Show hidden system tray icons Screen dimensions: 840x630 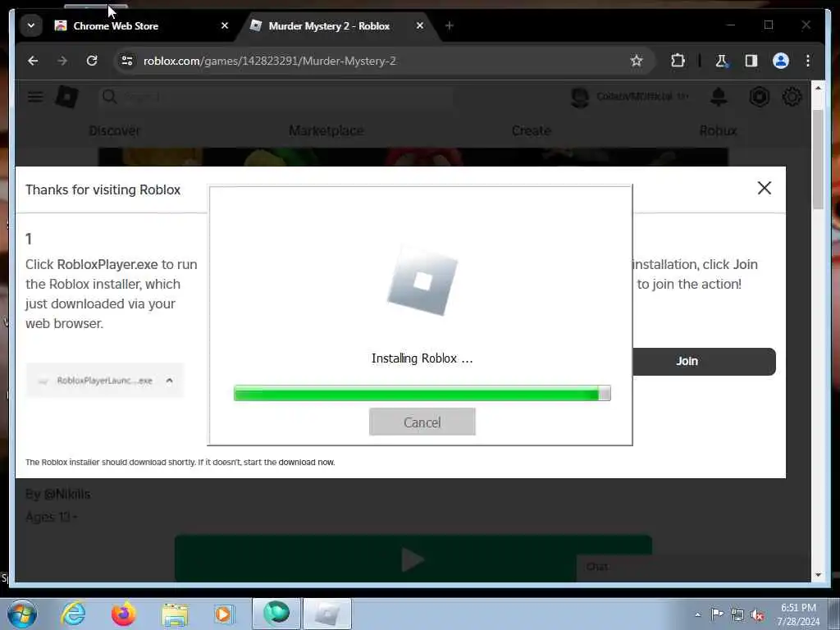697,614
